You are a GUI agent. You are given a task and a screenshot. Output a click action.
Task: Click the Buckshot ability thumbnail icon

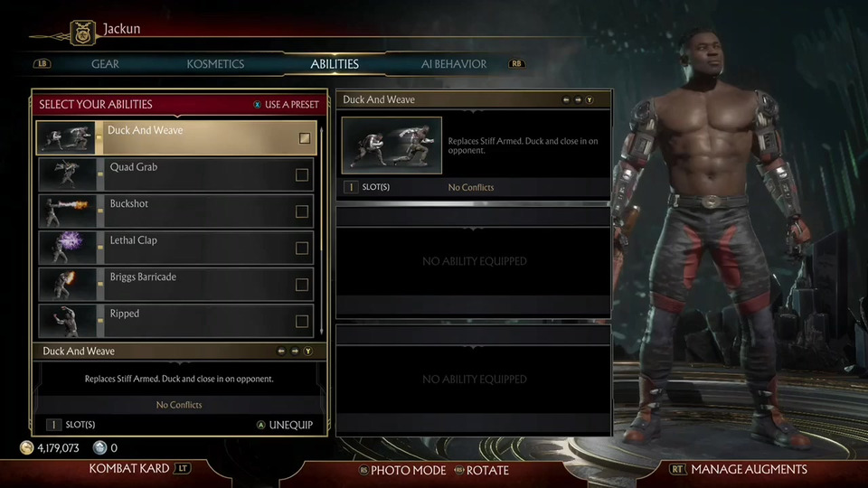(x=67, y=211)
